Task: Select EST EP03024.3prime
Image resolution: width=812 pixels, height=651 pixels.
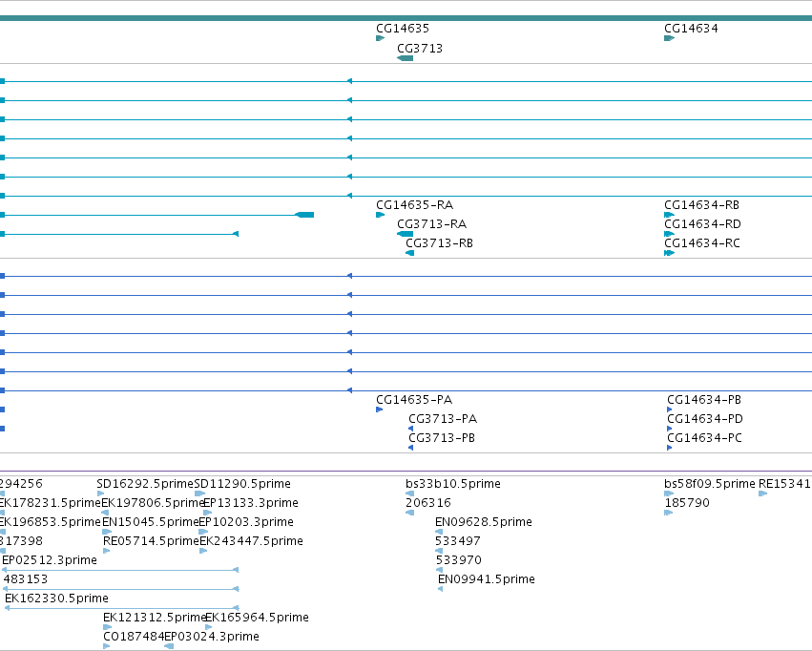Action: pos(211,637)
